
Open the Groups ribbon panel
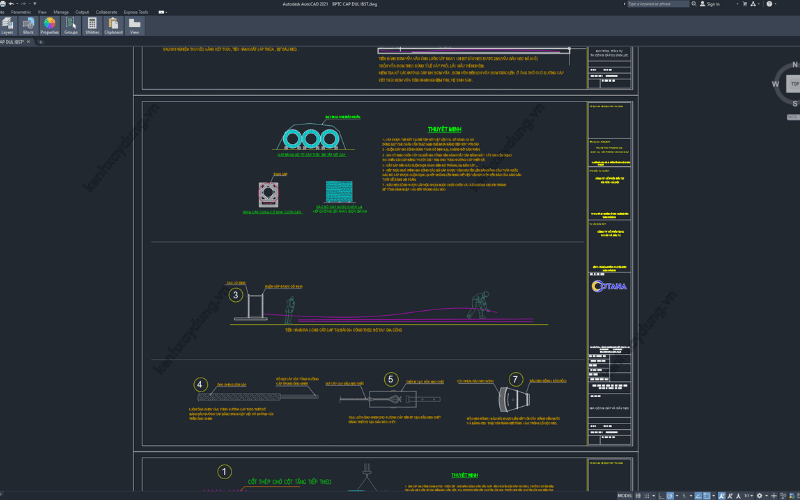[x=71, y=24]
